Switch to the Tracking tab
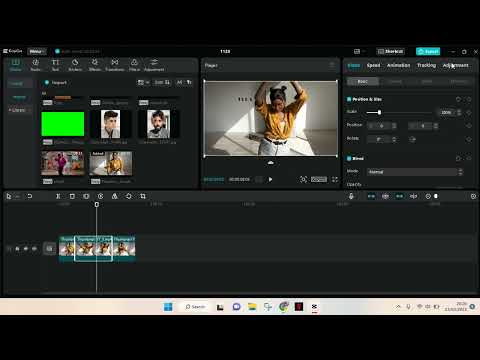480x360 pixels. pos(426,65)
